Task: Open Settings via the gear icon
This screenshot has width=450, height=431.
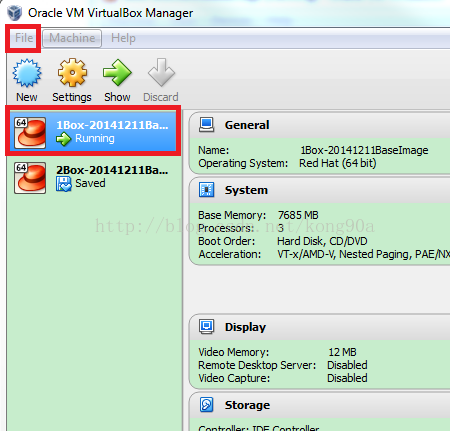Action: [x=72, y=72]
